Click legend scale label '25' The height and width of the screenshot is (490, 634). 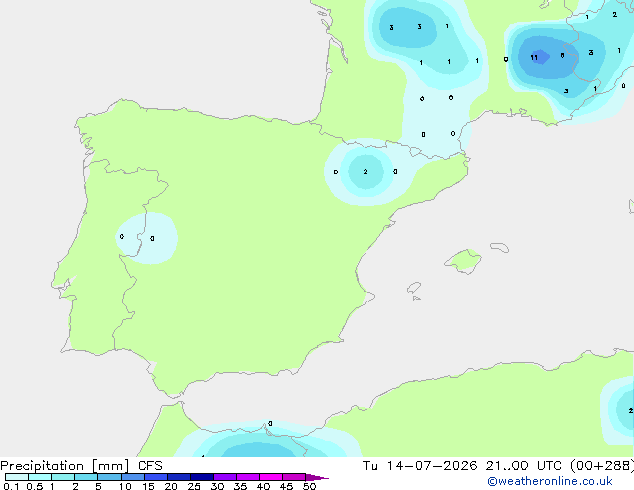194,486
